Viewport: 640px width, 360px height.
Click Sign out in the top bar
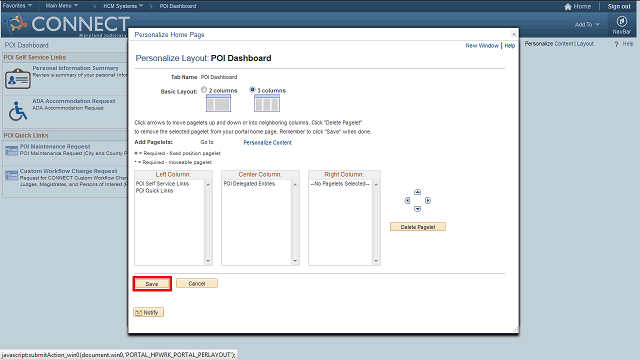619,7
